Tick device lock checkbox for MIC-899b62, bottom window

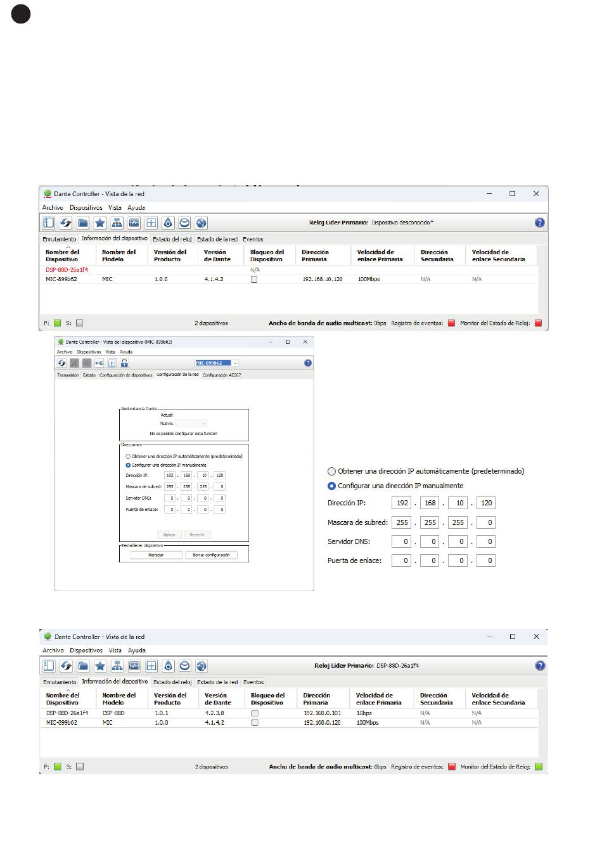point(255,722)
